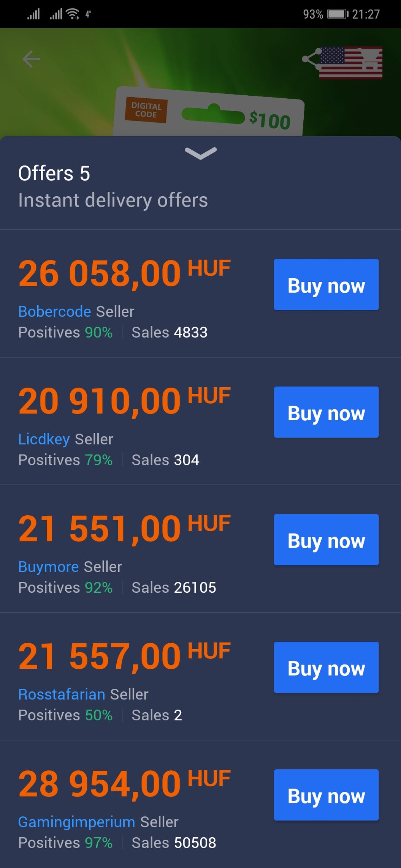This screenshot has width=401, height=868.
Task: View the Gamingimperium seller page
Action: (76, 822)
